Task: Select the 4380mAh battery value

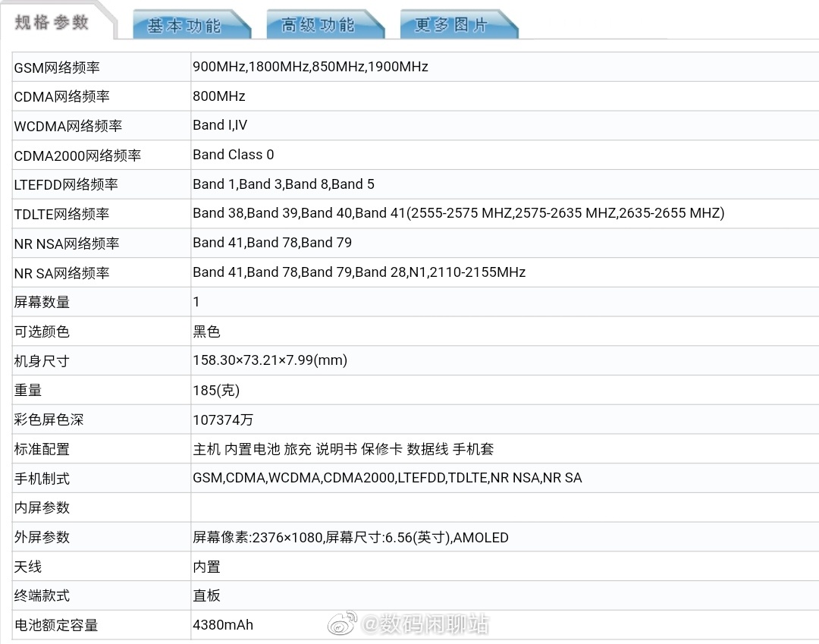Action: [x=223, y=625]
